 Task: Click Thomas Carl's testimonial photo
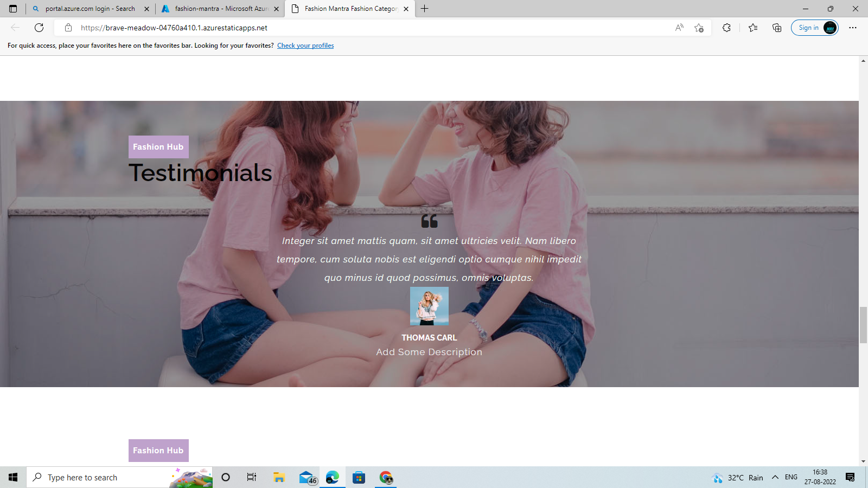[x=429, y=306]
